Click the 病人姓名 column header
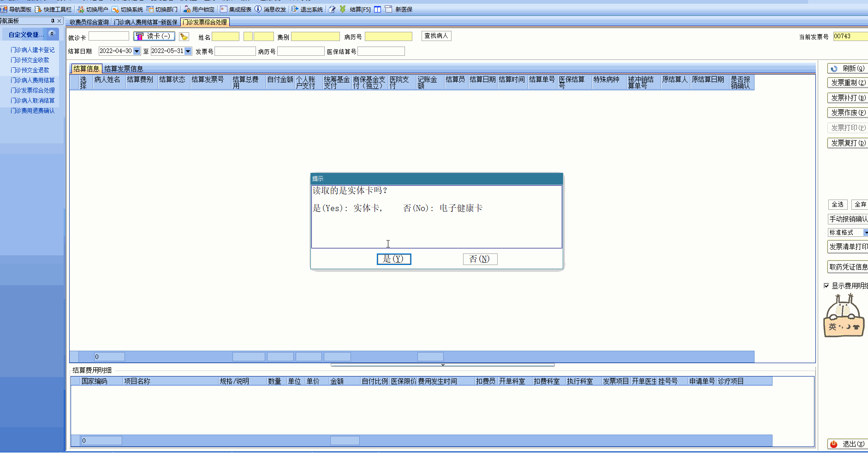Viewport: 868px width, 453px height. [x=109, y=82]
